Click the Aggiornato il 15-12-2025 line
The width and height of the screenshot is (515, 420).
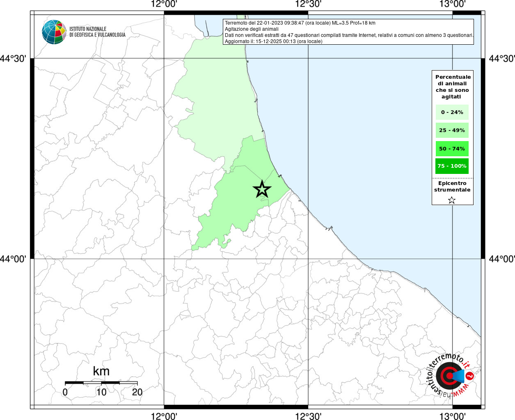[273, 41]
